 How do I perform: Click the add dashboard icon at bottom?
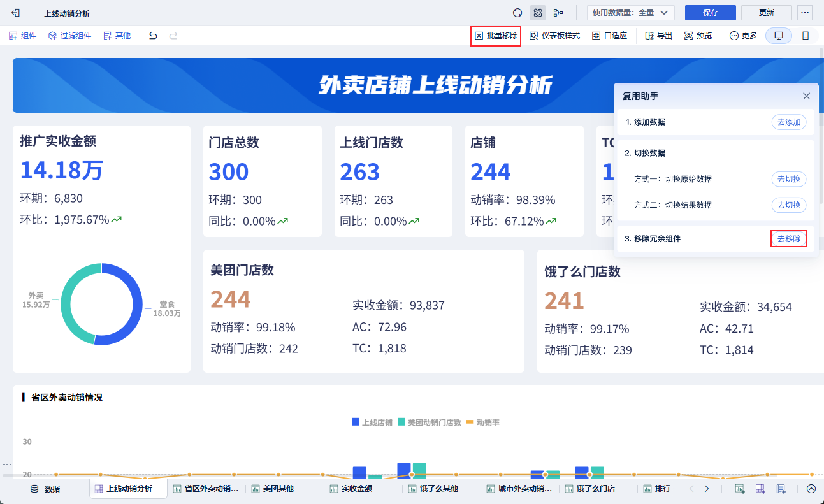pos(760,489)
